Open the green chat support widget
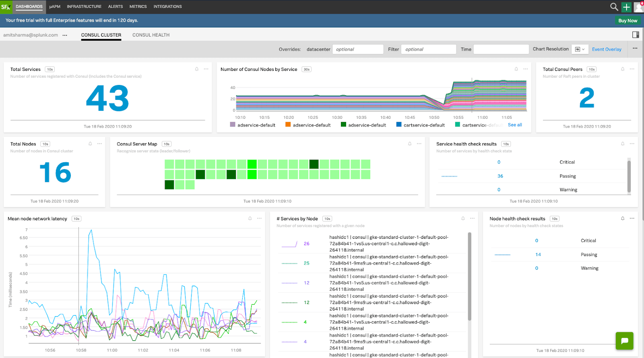Image resolution: width=644 pixels, height=358 pixels. (x=624, y=341)
